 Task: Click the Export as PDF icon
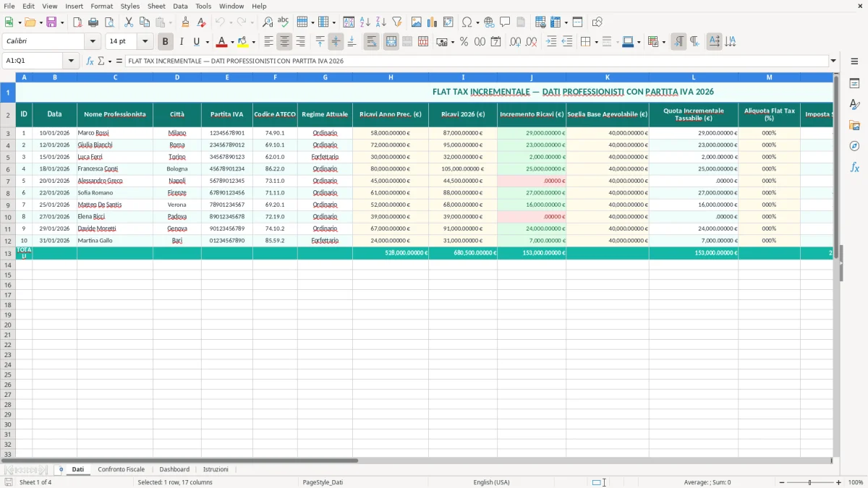77,22
